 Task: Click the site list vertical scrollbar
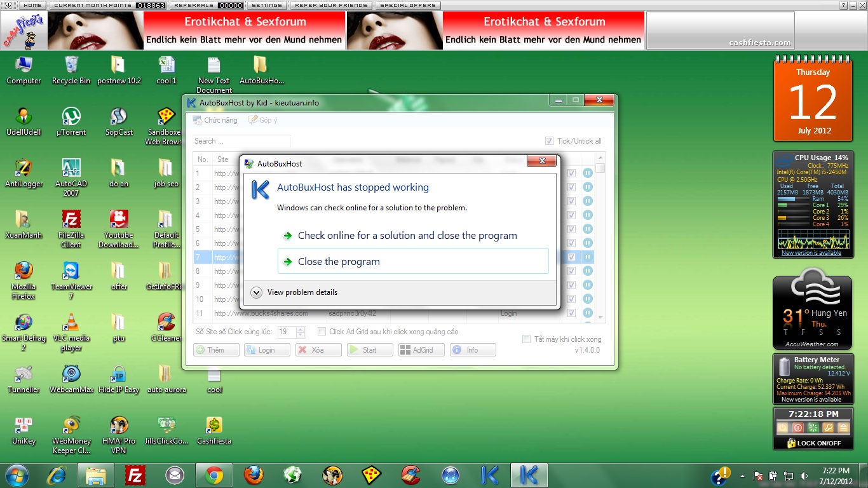tap(600, 238)
